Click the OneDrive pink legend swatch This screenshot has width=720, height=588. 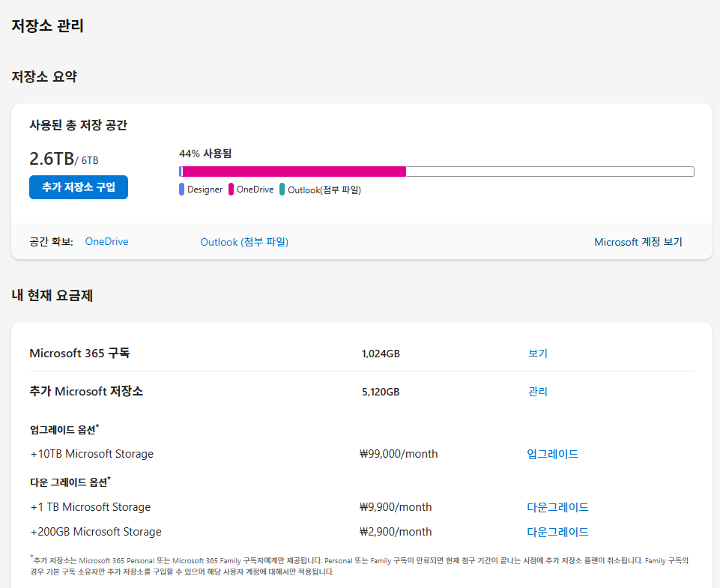click(x=231, y=189)
